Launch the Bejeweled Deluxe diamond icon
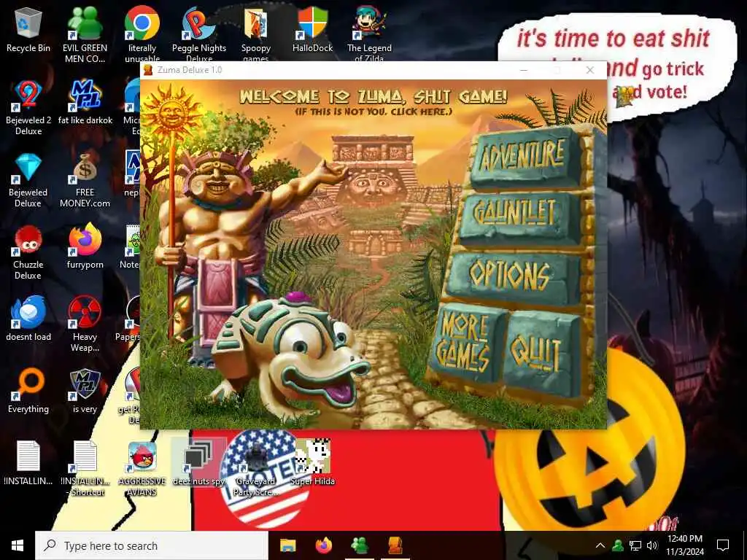 tap(28, 180)
